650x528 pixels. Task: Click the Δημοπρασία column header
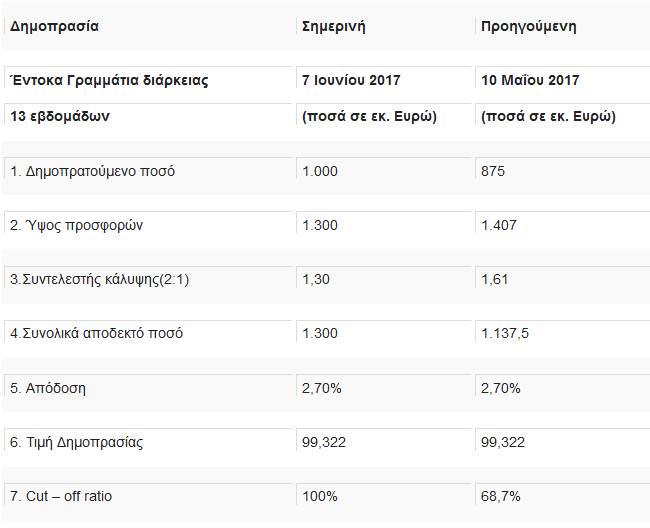click(54, 26)
